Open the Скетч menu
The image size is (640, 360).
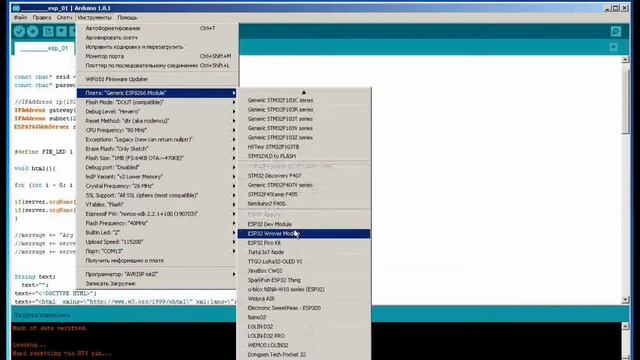tap(64, 18)
